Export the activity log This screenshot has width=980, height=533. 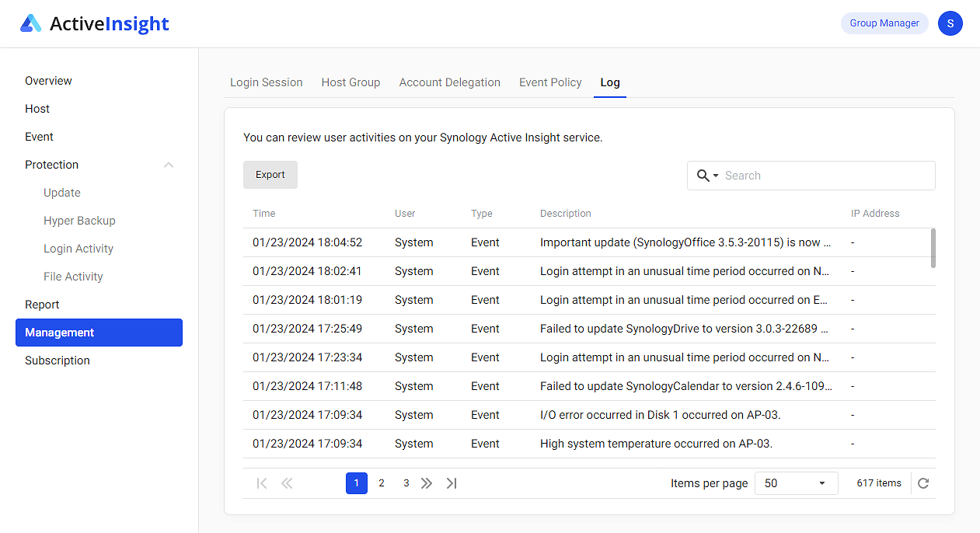(270, 175)
